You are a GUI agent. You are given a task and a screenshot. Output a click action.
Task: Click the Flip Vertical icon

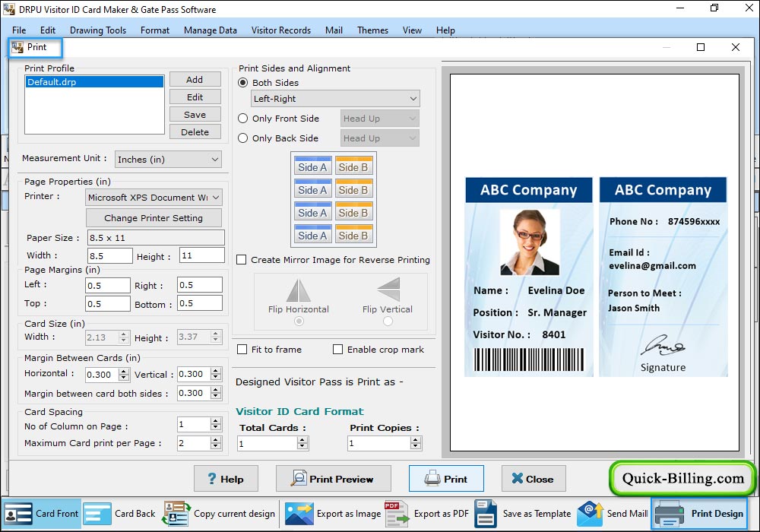coord(388,290)
